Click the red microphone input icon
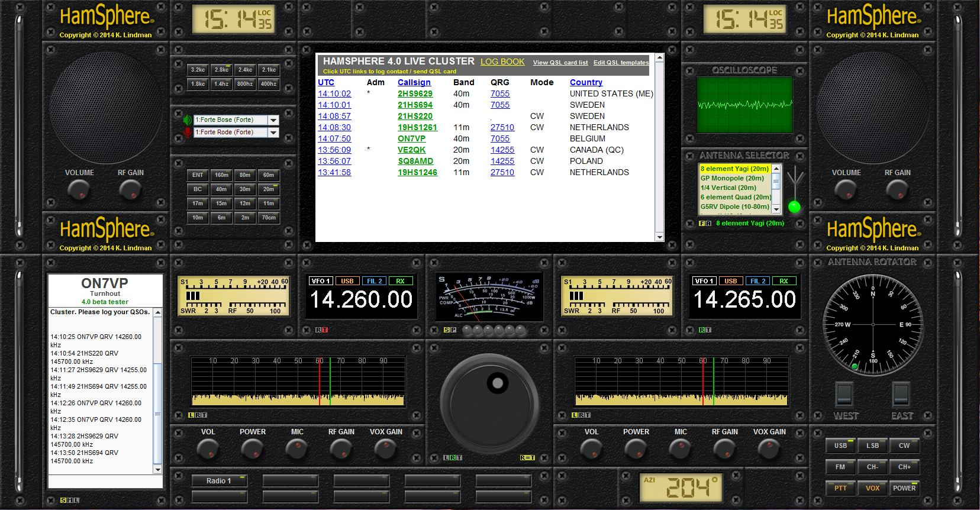 [x=187, y=133]
